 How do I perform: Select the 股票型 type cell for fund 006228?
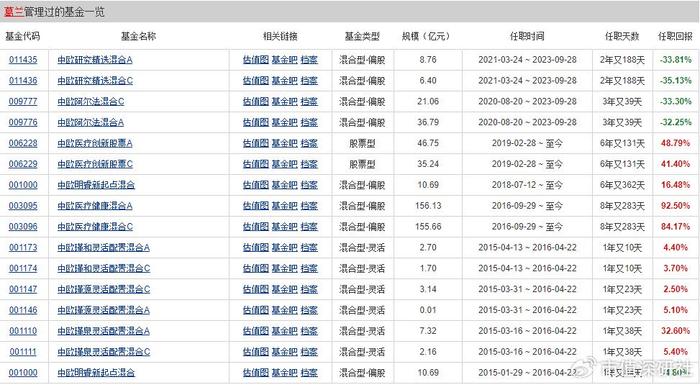362,143
